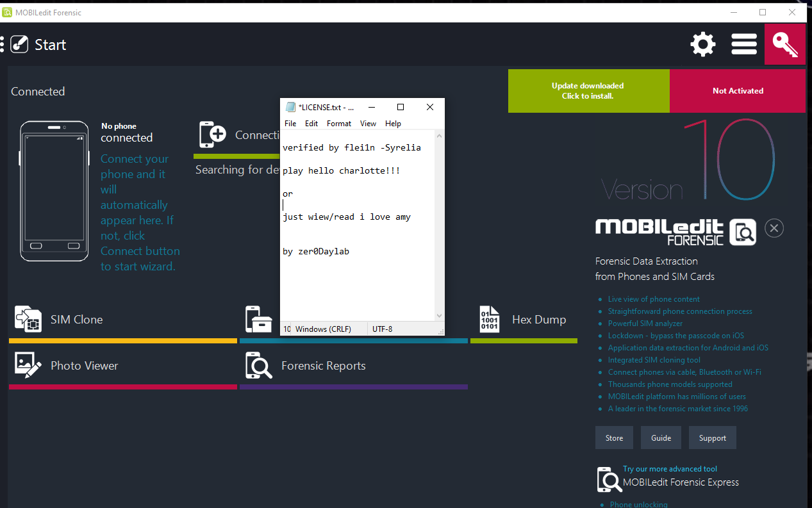Open Notepad Edit menu
Screen dimensions: 812x508
[311, 124]
